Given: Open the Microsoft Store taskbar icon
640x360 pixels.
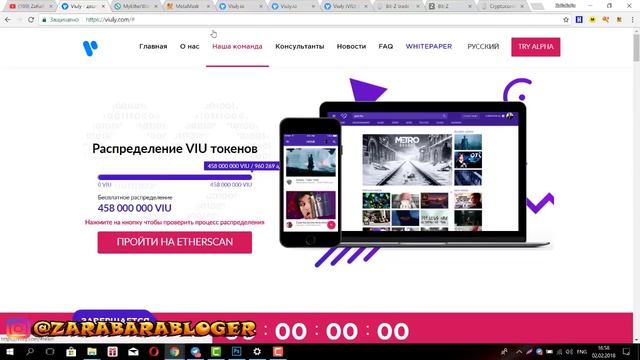Looking at the screenshot, I should click(x=71, y=351).
